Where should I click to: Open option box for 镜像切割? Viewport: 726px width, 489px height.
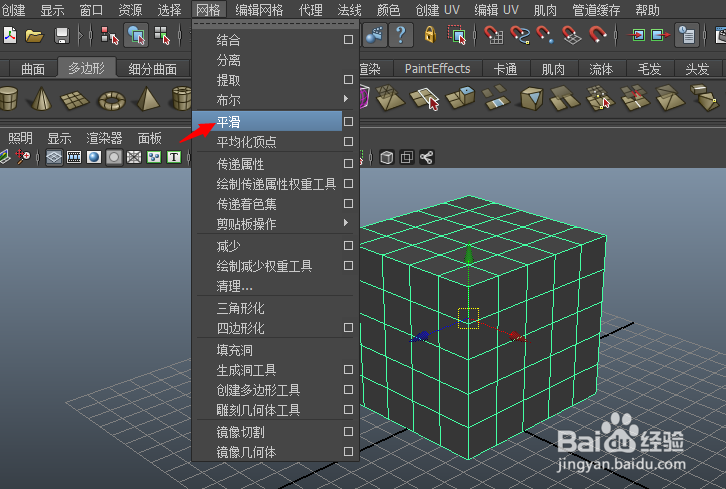point(348,432)
